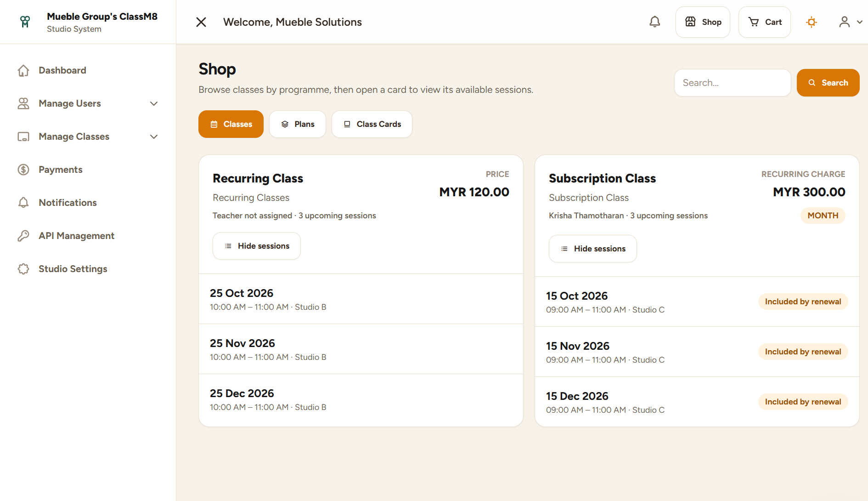Expand the Manage Classes chevron
Viewport: 868px width, 501px height.
[x=154, y=137]
